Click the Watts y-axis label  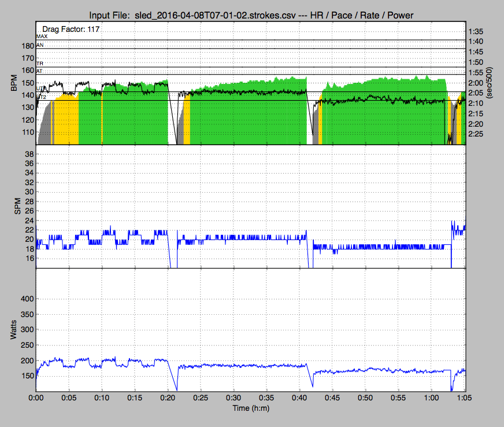coord(14,330)
